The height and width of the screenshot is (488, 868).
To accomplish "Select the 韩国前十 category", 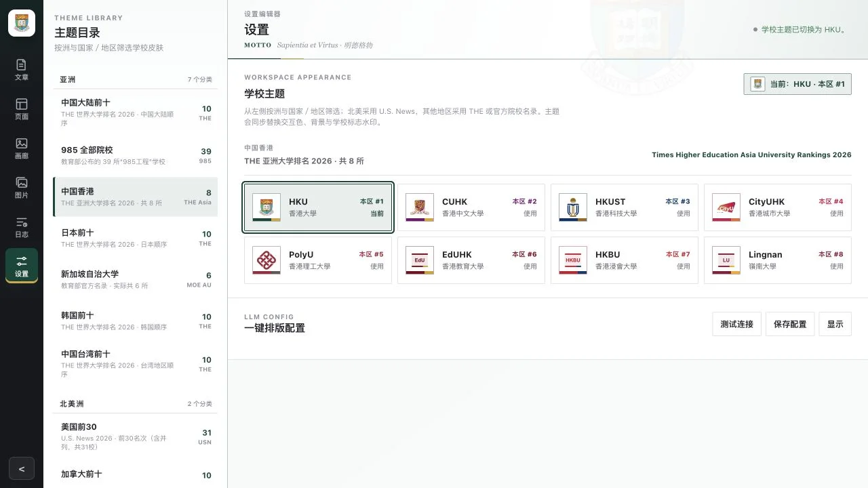I will pos(136,321).
